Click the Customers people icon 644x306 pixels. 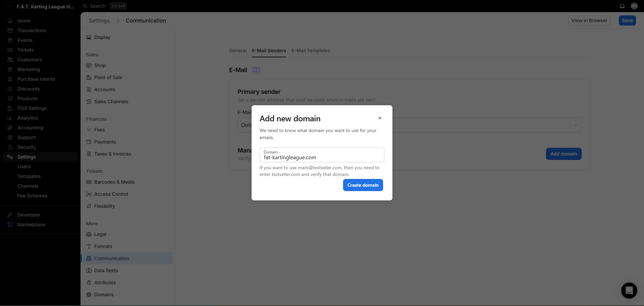pyautogui.click(x=10, y=60)
